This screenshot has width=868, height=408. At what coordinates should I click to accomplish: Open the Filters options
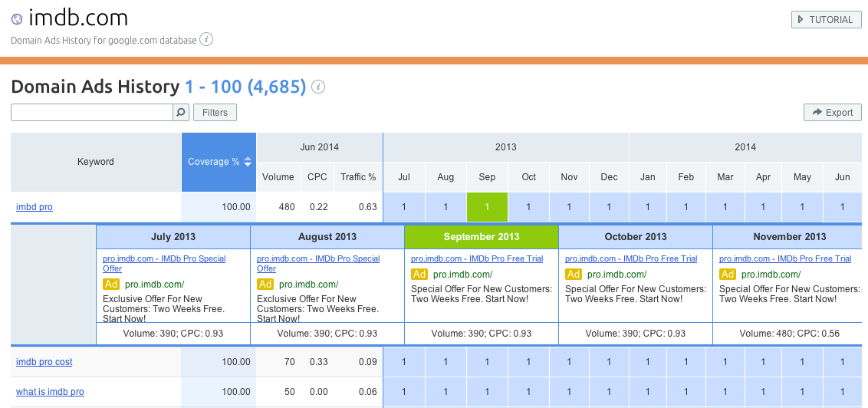click(x=215, y=113)
